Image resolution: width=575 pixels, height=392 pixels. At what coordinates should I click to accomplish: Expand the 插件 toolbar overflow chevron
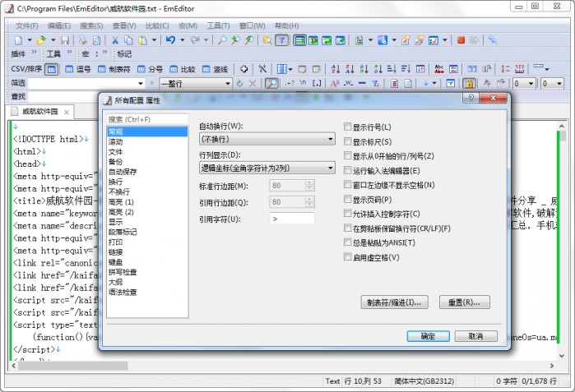[34, 52]
